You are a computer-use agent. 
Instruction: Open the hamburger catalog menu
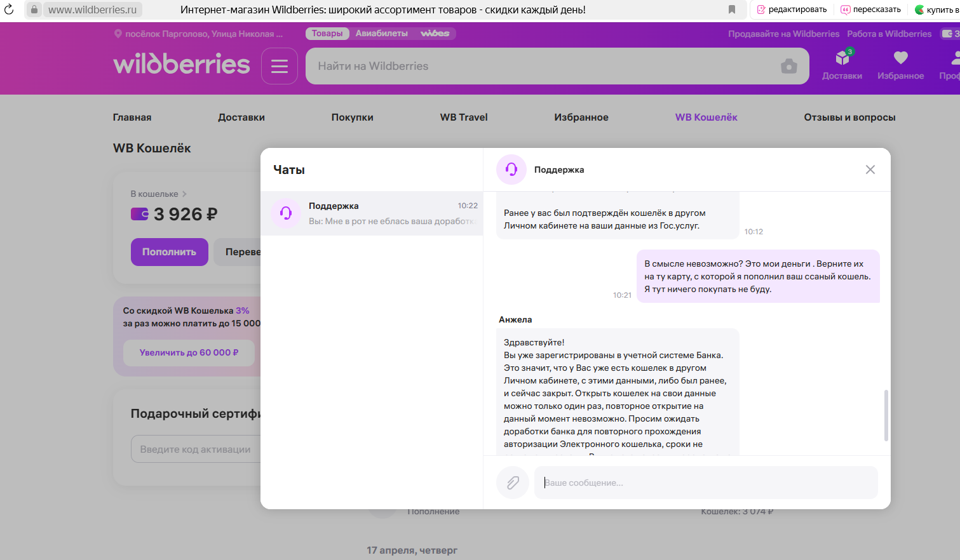pyautogui.click(x=280, y=66)
